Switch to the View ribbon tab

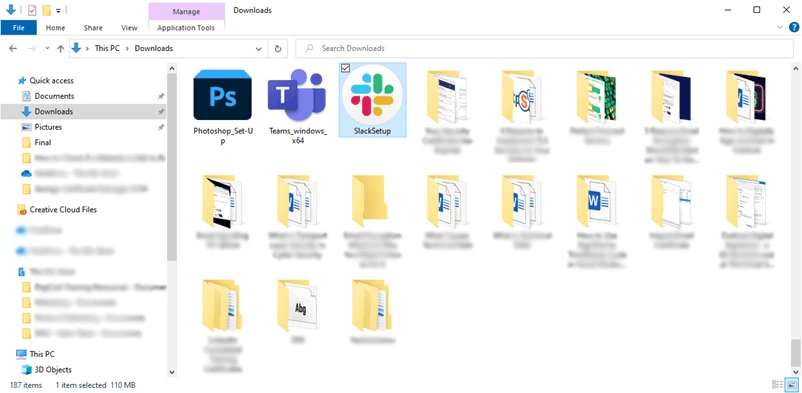coord(129,28)
